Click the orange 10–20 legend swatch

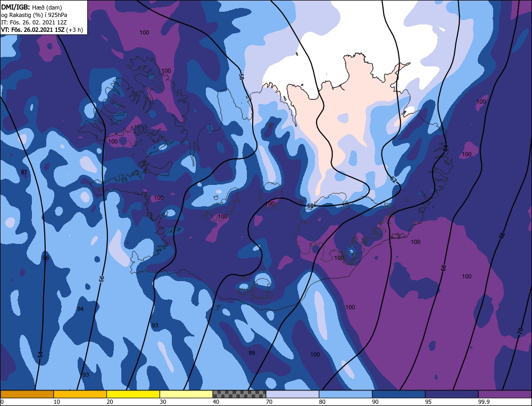80,394
